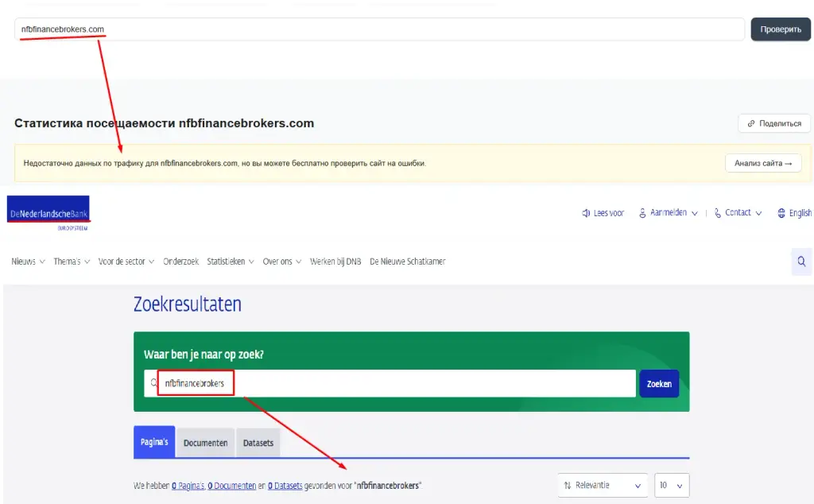Click the Поделиться share button
The height and width of the screenshot is (504, 814).
tap(774, 123)
